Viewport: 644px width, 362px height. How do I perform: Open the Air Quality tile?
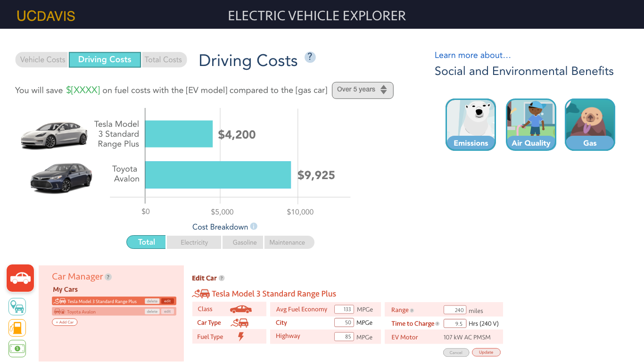tap(531, 124)
